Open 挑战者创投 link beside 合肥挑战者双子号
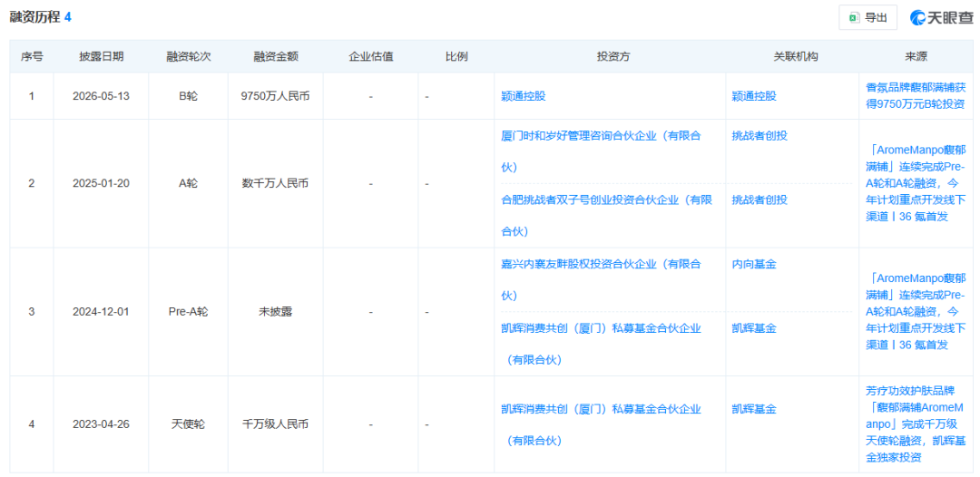Image resolution: width=980 pixels, height=477 pixels. tap(758, 200)
